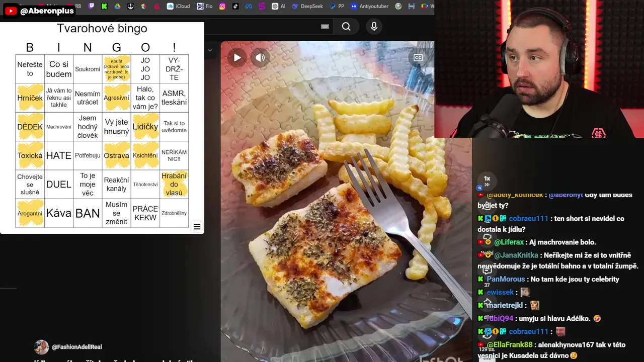Start voice search with microphone icon
Screen dimensions: 644x362
374,27
